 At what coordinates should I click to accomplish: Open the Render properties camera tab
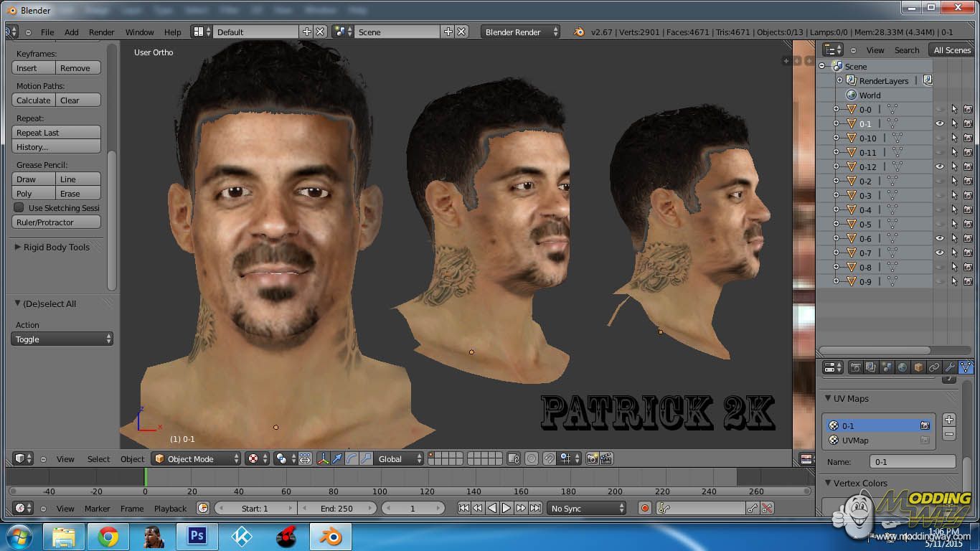tap(855, 367)
